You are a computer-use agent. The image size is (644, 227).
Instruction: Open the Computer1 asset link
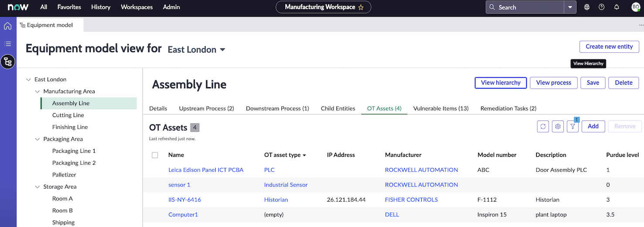coord(183,214)
